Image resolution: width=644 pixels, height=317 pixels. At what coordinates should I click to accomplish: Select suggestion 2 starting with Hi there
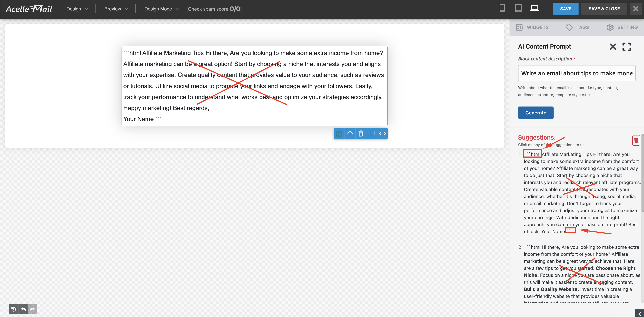[x=582, y=273]
